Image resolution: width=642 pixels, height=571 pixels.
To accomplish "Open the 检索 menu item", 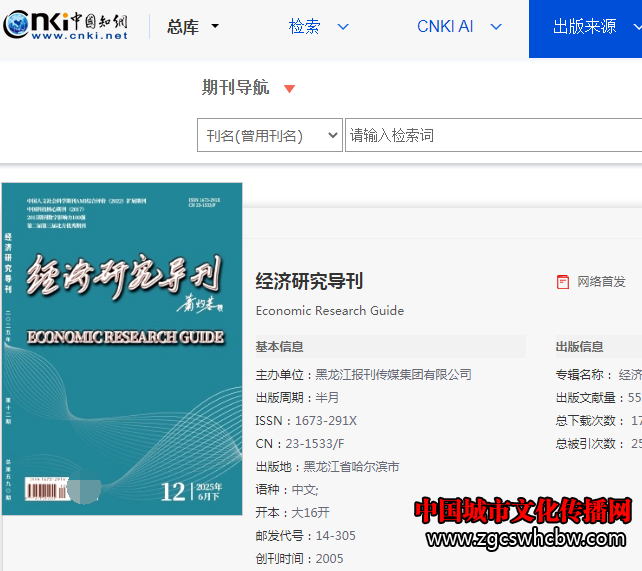I will click(x=305, y=27).
